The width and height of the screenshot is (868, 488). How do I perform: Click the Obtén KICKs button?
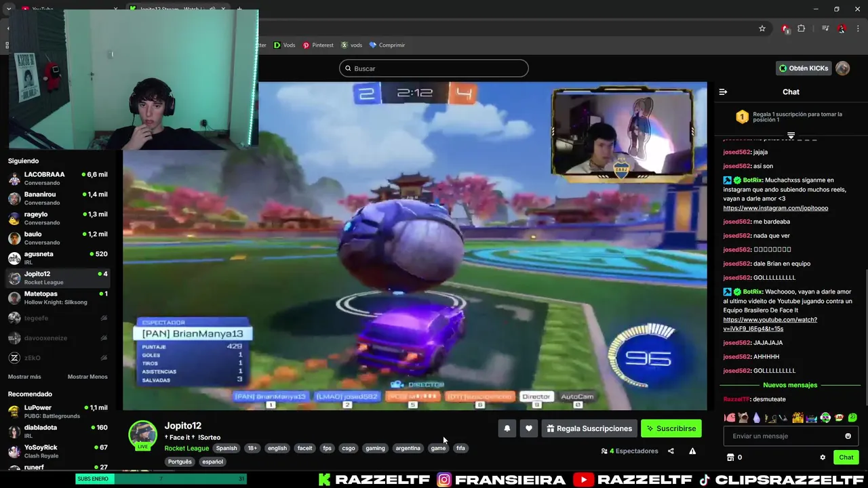804,68
